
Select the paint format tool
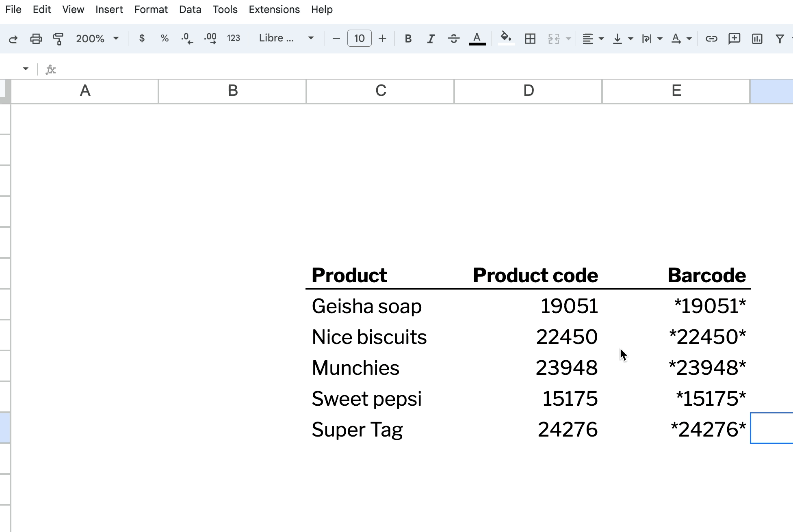tap(58, 39)
